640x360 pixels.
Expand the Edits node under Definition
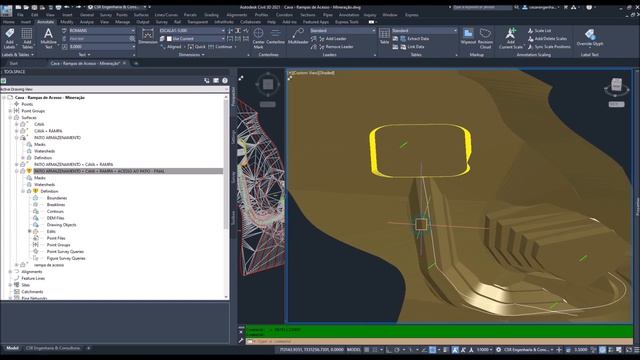point(30,231)
